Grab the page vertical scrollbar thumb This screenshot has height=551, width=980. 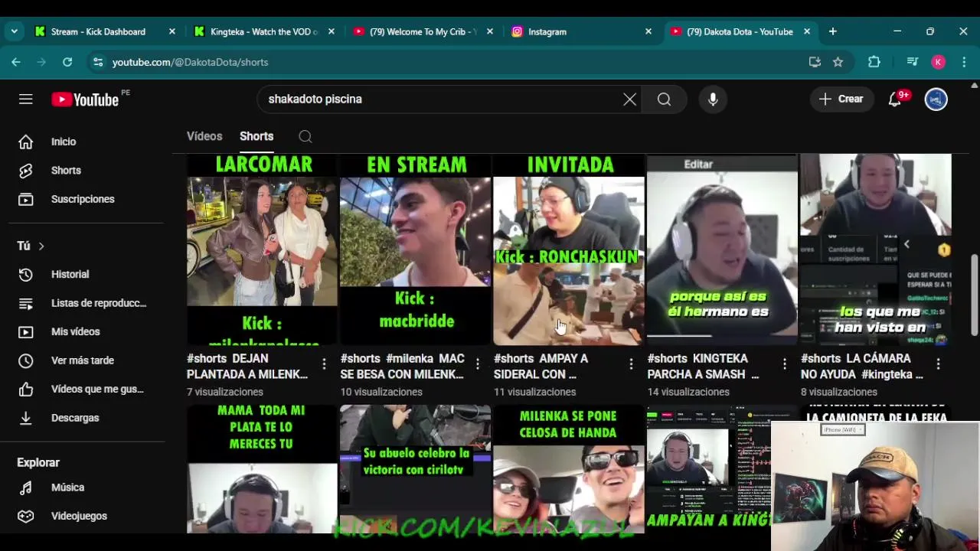coord(975,295)
